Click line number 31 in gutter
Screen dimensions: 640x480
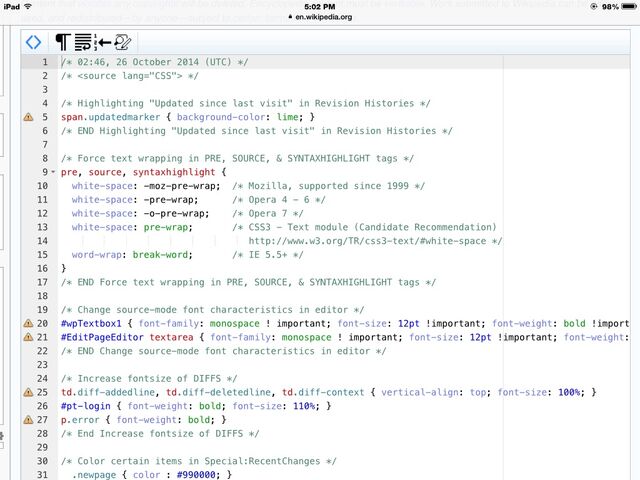click(x=42, y=475)
